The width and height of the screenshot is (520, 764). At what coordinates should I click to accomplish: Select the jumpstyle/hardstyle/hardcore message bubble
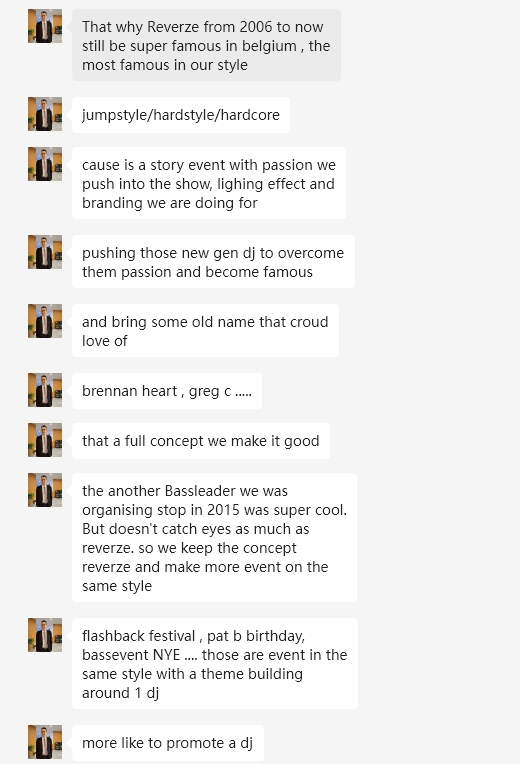coord(181,115)
